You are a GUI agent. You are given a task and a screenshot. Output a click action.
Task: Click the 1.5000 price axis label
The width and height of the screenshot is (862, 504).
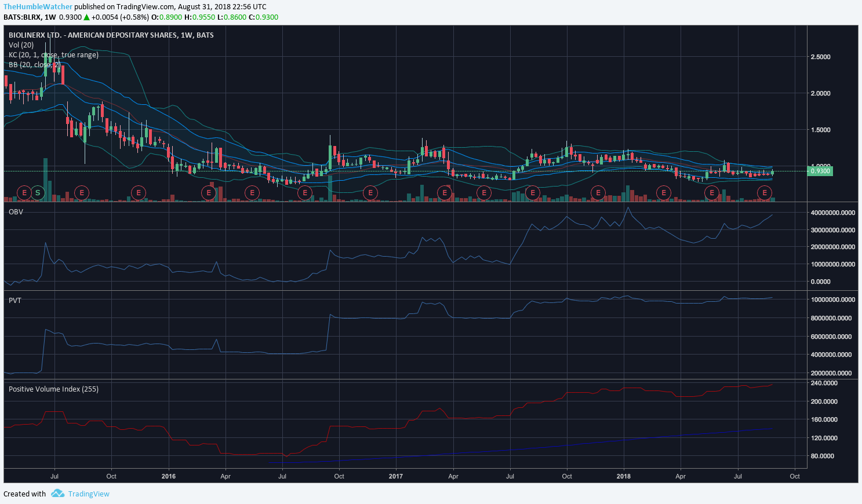pos(820,130)
